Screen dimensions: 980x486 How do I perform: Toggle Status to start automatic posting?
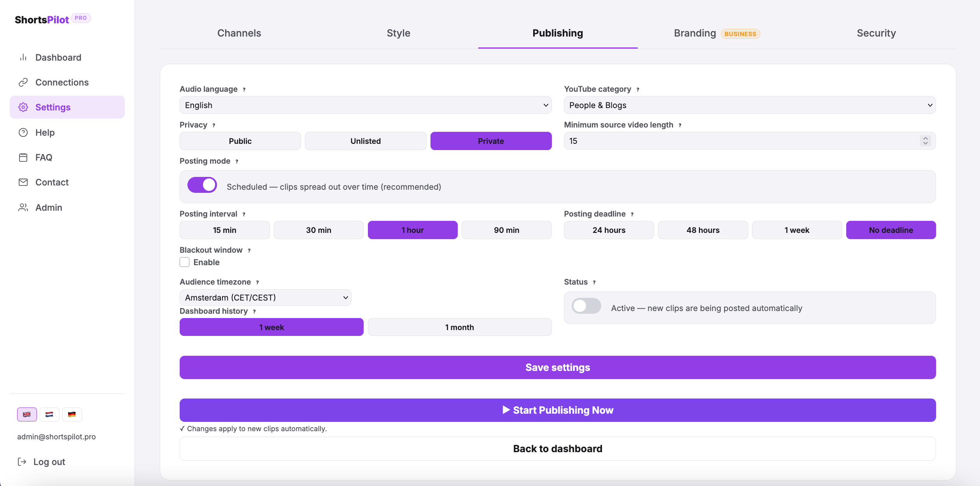pyautogui.click(x=586, y=306)
